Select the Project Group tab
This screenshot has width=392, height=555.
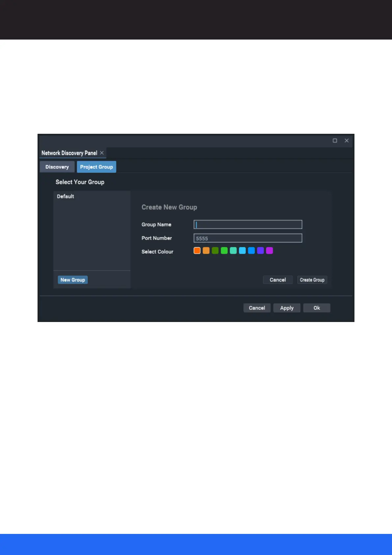97,167
